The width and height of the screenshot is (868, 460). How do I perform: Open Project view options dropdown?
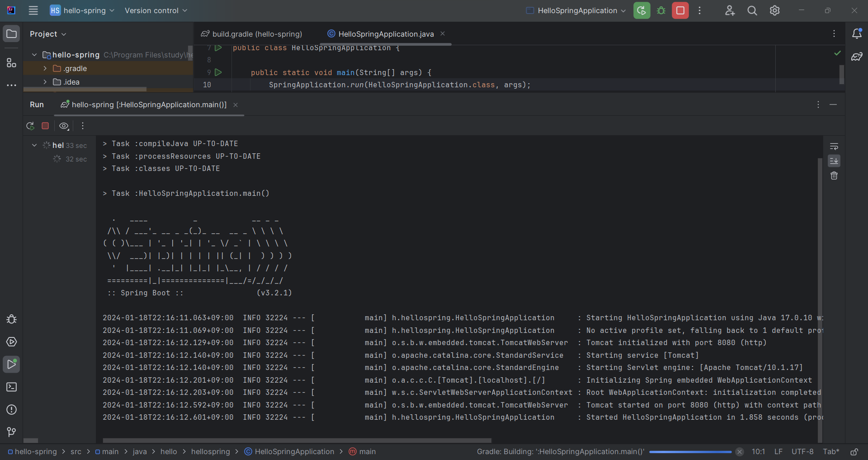tap(48, 34)
